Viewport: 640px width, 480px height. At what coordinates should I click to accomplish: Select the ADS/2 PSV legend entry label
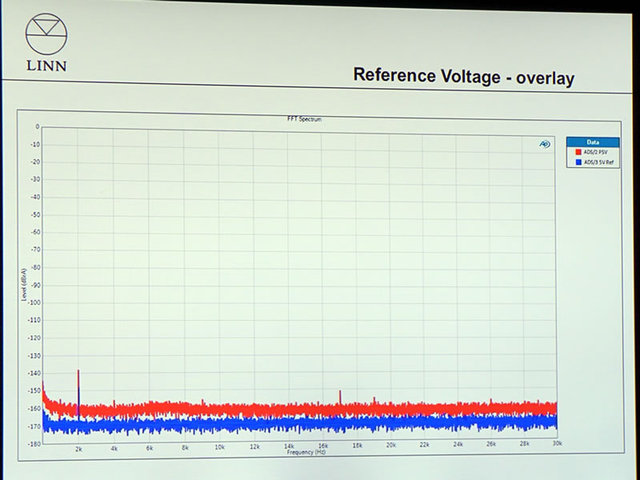click(x=598, y=152)
